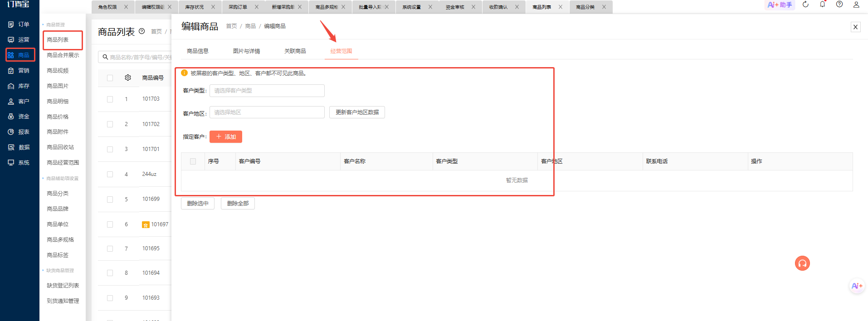Toggle the select-all checkbox in product list header

click(x=110, y=78)
